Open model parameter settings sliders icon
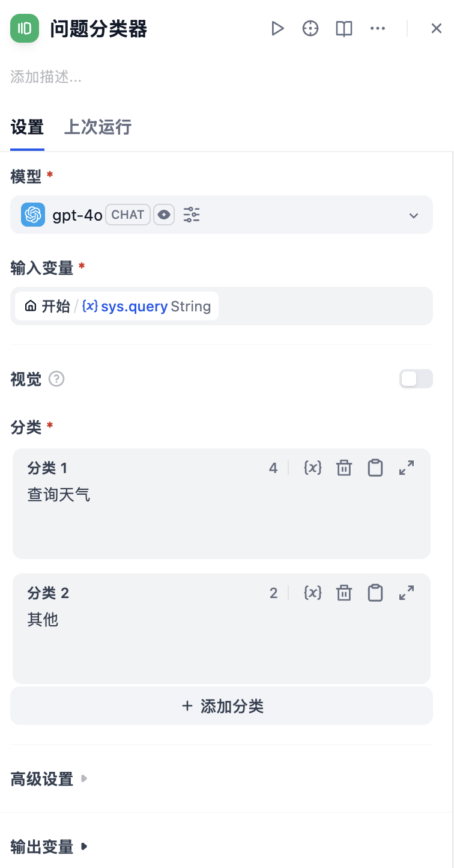Screen dimensions: 454x868 pyautogui.click(x=192, y=215)
